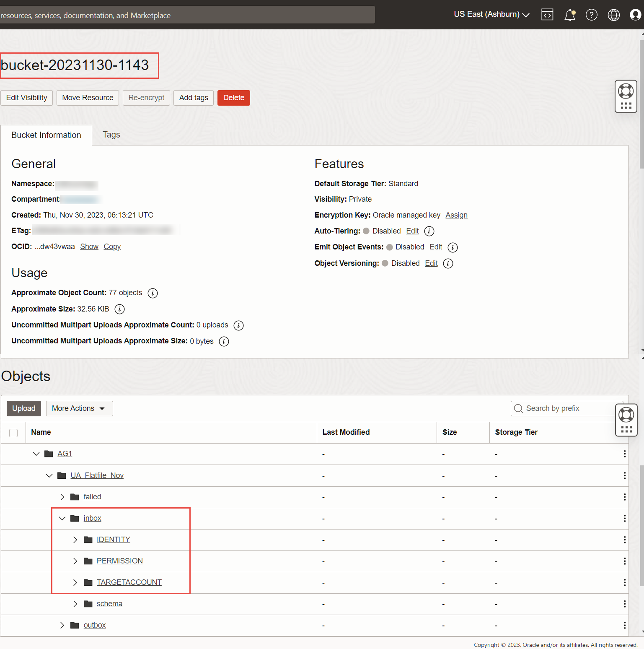Show info for Approximate Object Count
This screenshot has width=644, height=649.
pyautogui.click(x=153, y=293)
